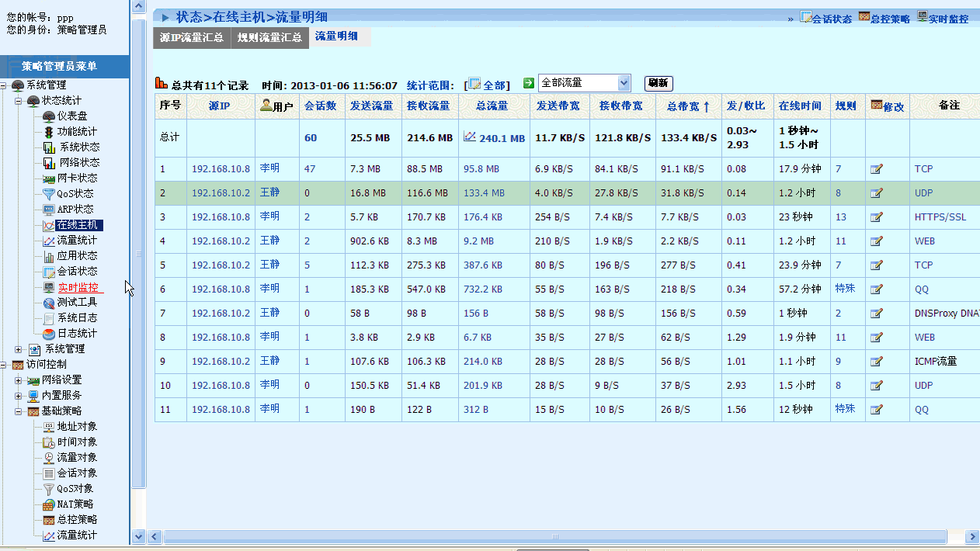Screen dimensions: 980x551
Task: Open the edit icon for the HTTPS/SSL row
Action: pos(877,217)
